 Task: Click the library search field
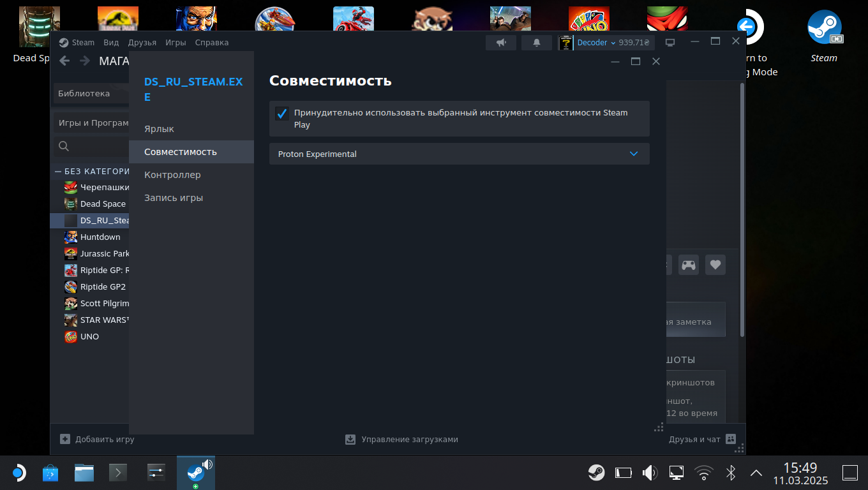(x=91, y=146)
